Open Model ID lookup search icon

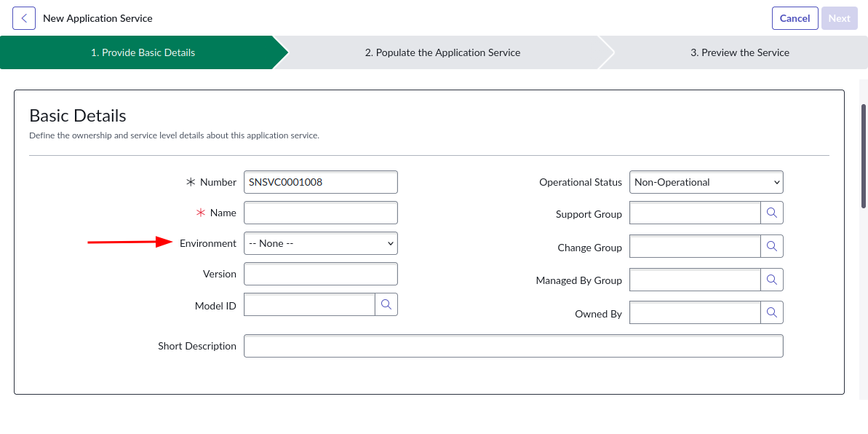tap(386, 305)
